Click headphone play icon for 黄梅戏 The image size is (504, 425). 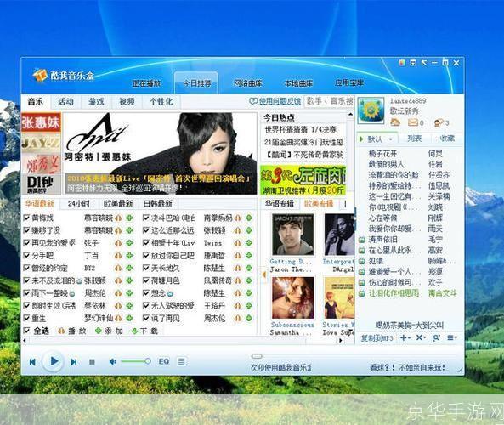click(118, 218)
